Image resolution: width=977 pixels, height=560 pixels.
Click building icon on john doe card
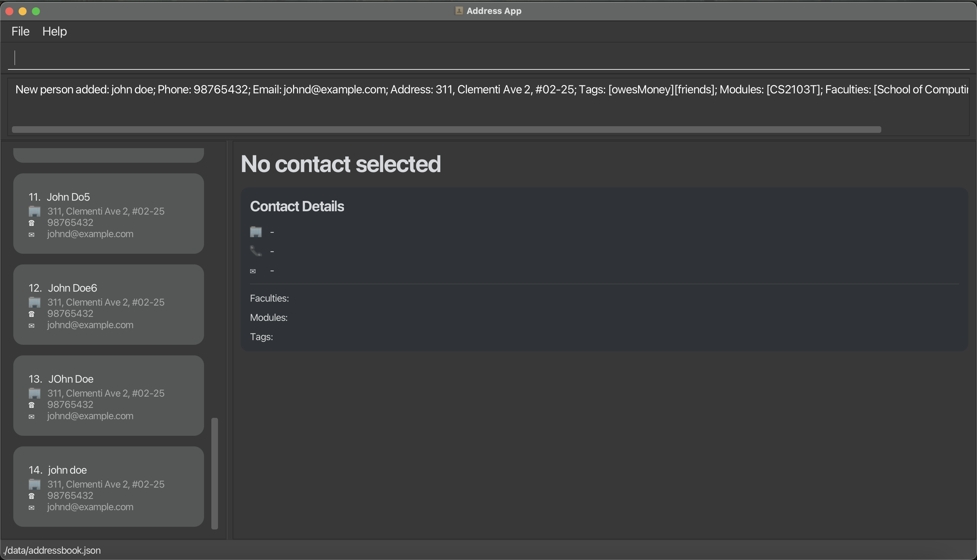(x=35, y=484)
